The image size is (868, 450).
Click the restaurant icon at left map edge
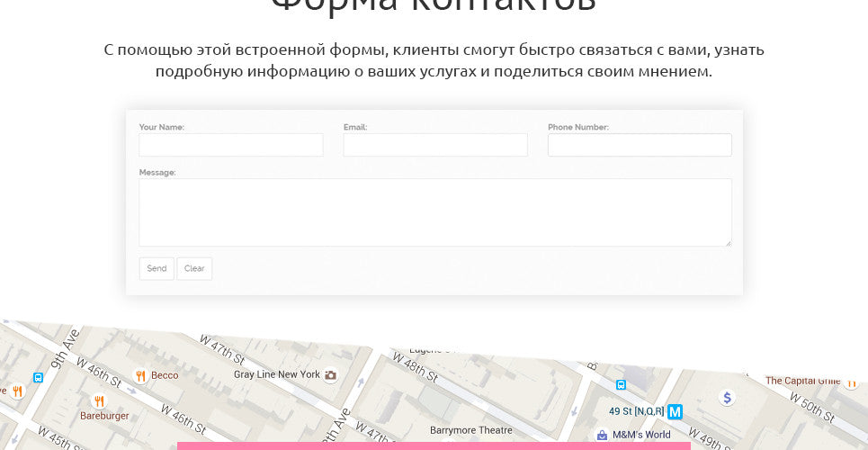click(x=17, y=391)
